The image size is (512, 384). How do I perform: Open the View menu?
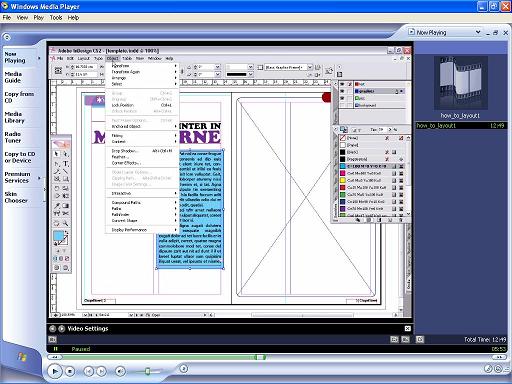22,18
